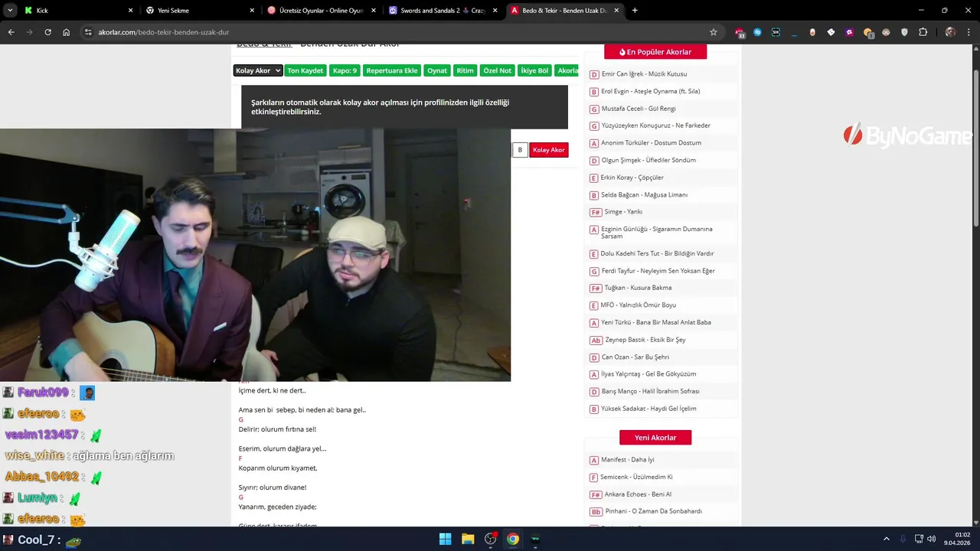The width and height of the screenshot is (980, 551).
Task: Open the Ritim button
Action: click(465, 70)
